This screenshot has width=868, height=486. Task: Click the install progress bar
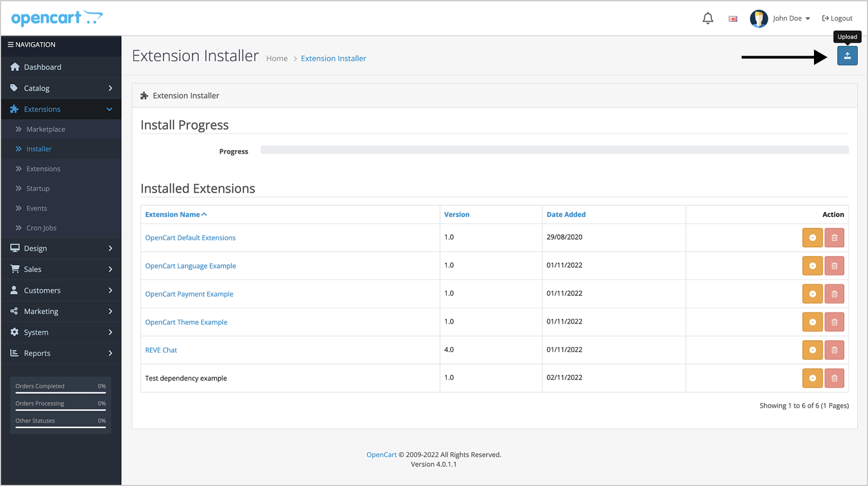coord(554,150)
